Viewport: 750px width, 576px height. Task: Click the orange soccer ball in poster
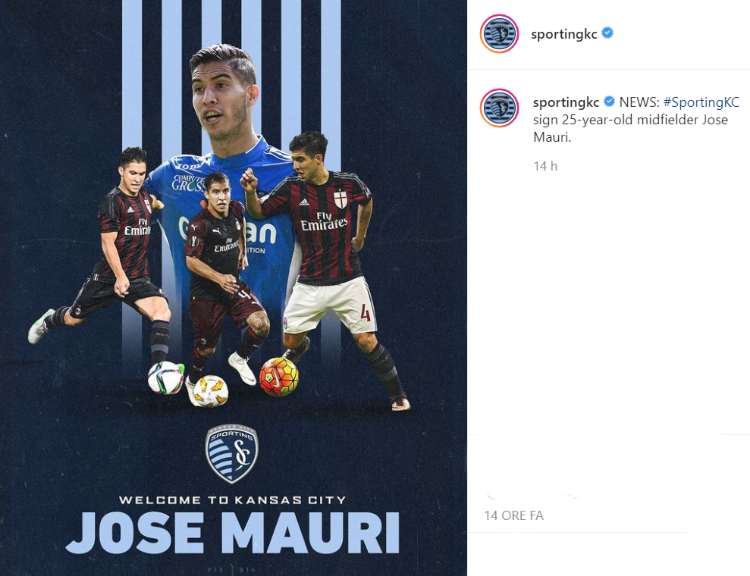tap(279, 377)
